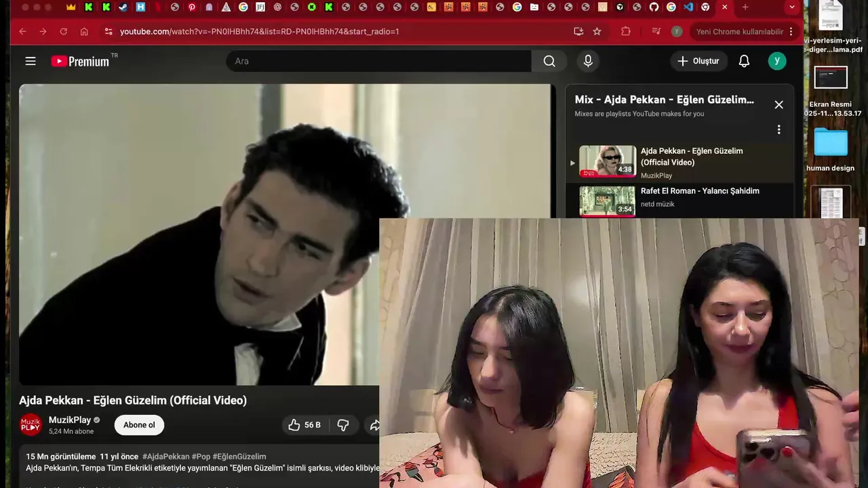Open Chrome media controls icon
The width and height of the screenshot is (868, 488).
[656, 31]
